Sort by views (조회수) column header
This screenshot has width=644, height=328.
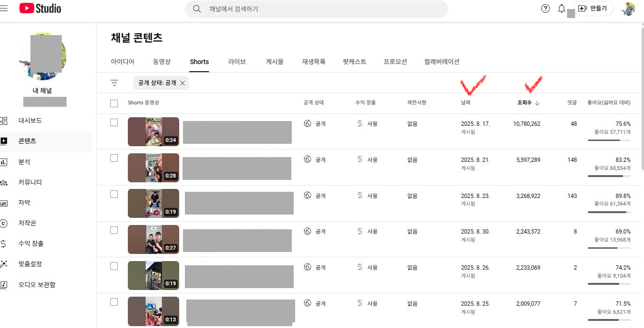click(x=525, y=103)
